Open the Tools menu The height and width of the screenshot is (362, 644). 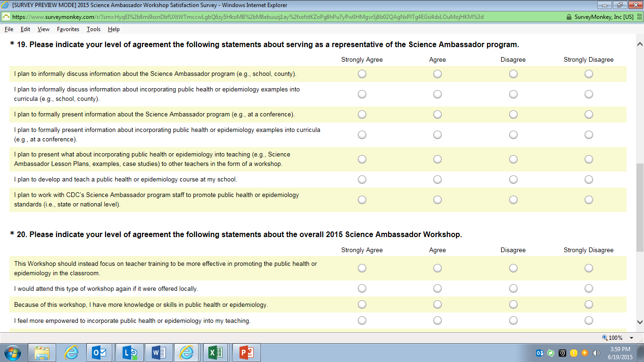coord(93,29)
